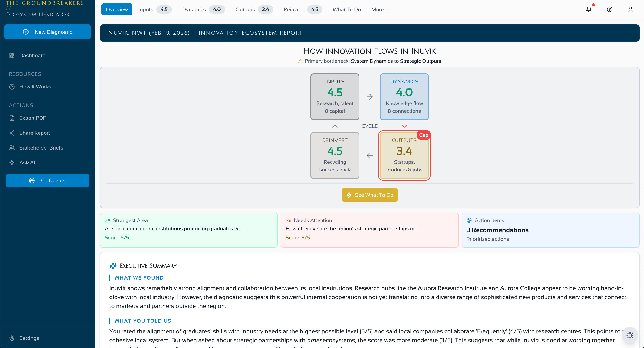Launch Ask AI assistant
Screen dimensions: 644x348
(27, 163)
